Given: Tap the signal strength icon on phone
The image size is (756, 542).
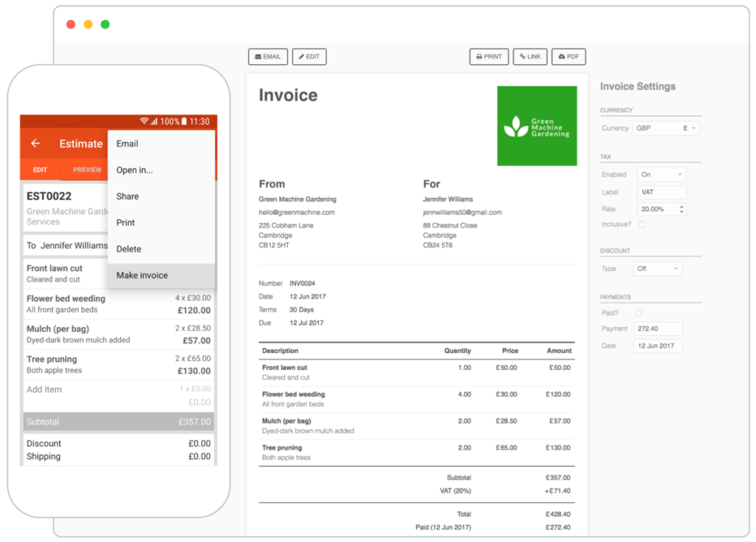Looking at the screenshot, I should [154, 121].
